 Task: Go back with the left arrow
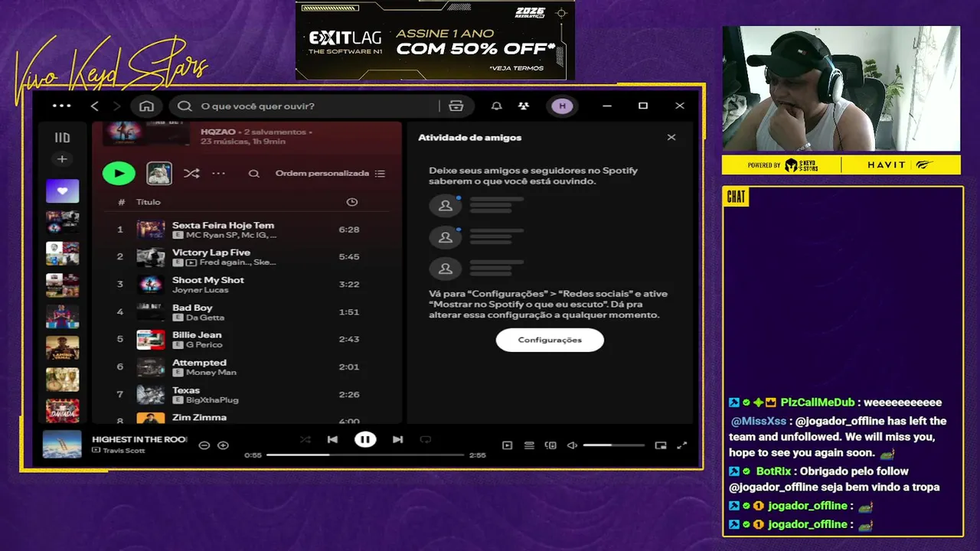95,106
